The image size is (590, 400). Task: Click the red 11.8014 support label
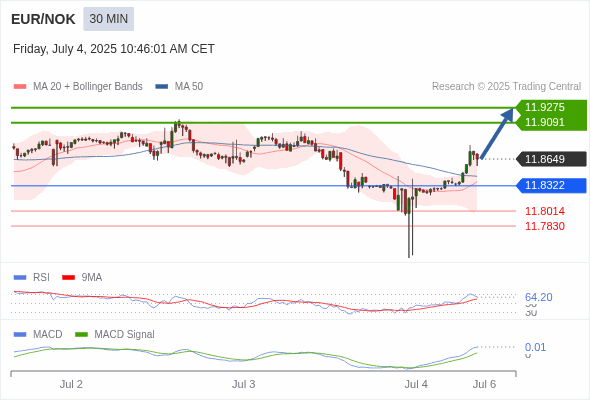click(544, 211)
